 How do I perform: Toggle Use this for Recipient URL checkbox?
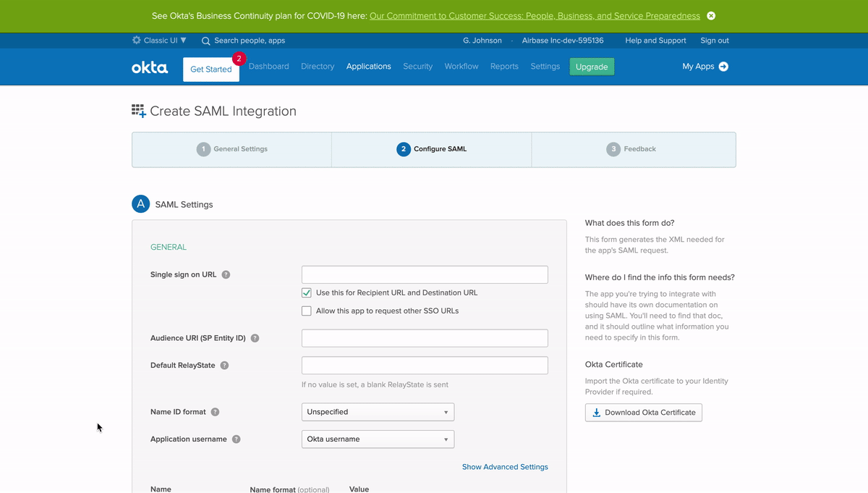(x=307, y=293)
